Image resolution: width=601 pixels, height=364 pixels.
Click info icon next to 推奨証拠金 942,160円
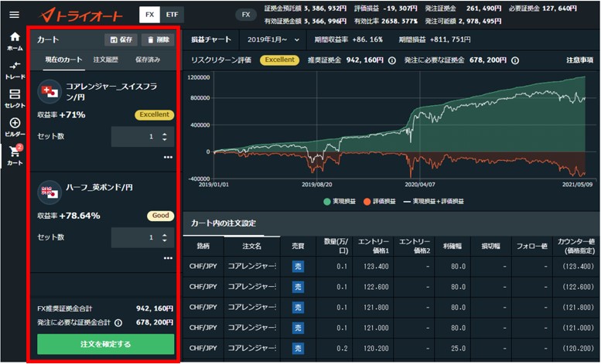tap(391, 60)
